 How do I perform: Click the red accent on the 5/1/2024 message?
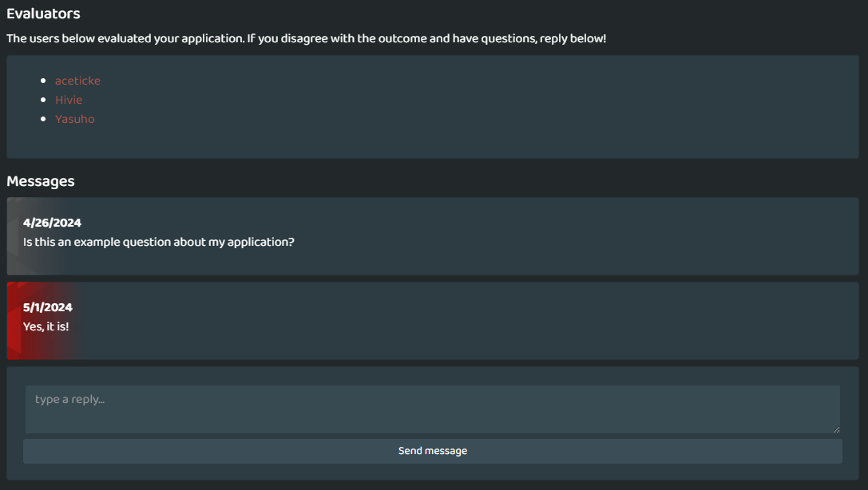click(14, 321)
